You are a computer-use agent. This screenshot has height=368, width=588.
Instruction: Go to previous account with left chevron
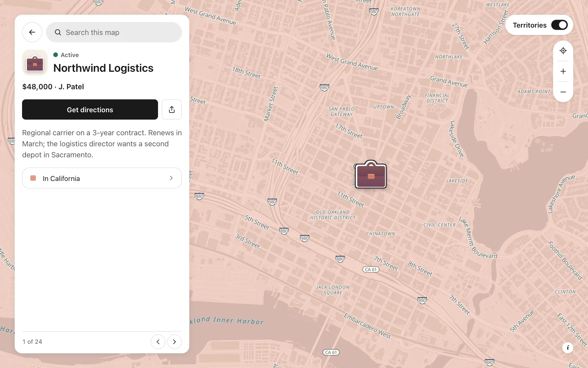[158, 342]
